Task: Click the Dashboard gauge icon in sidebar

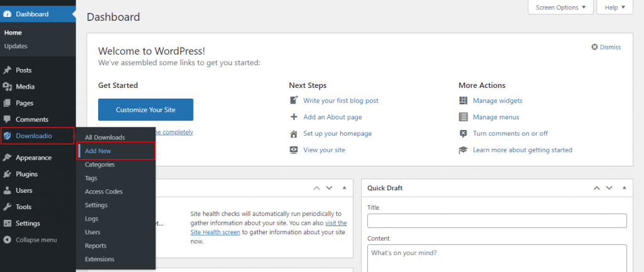Action: [x=7, y=14]
